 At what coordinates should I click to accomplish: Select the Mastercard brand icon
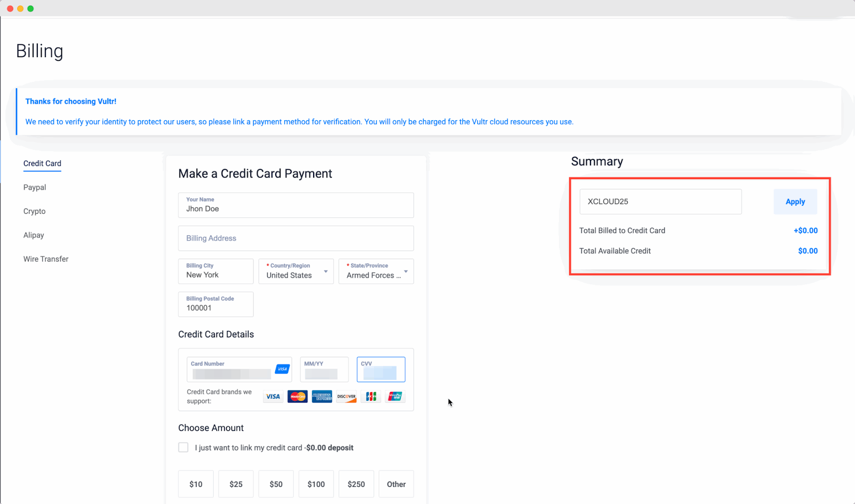tap(297, 396)
